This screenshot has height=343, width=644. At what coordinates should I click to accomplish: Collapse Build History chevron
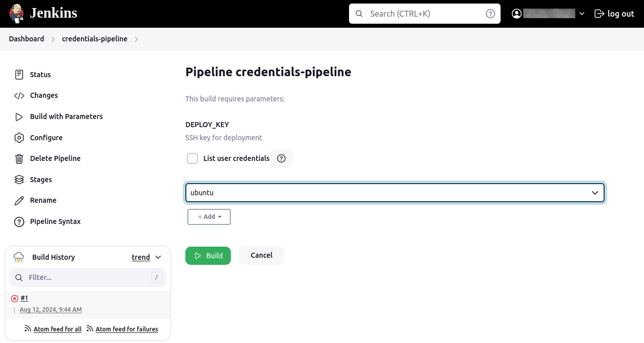(158, 257)
